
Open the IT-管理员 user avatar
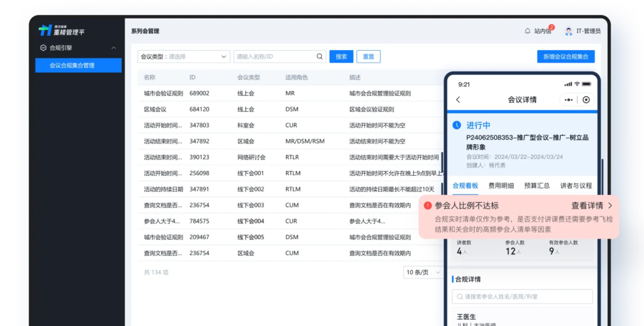[x=568, y=31]
